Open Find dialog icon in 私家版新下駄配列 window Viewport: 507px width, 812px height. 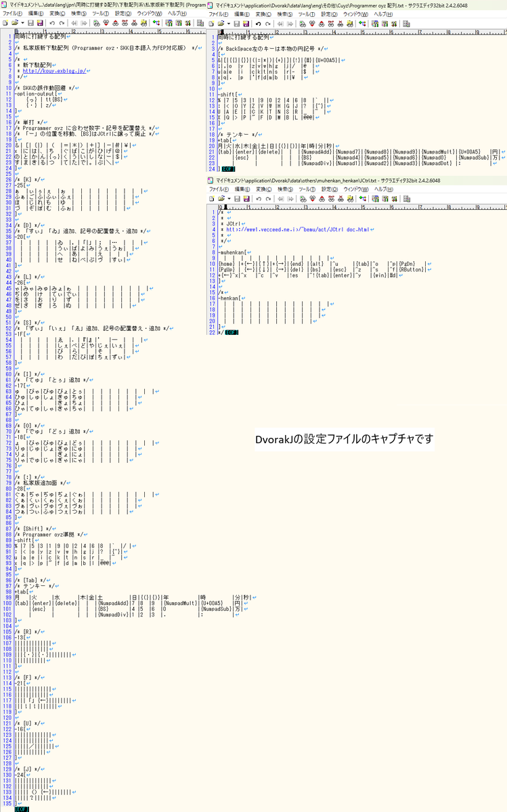click(96, 23)
